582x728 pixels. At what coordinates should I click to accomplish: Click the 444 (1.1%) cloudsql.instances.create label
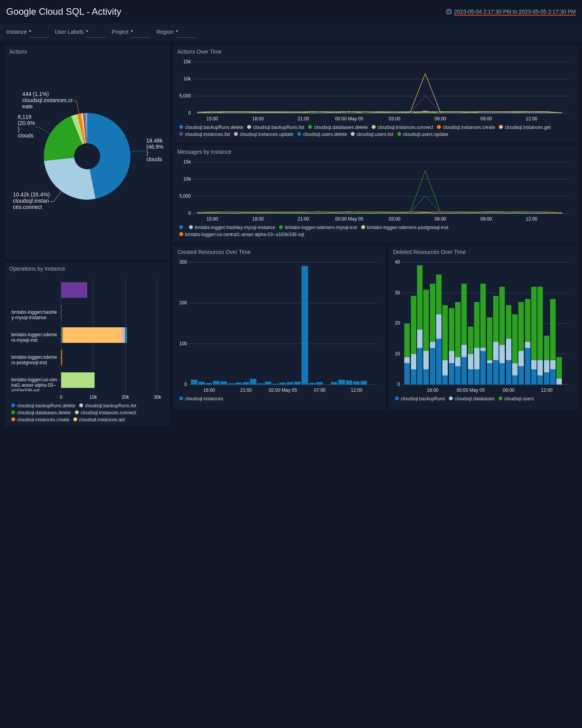[x=47, y=100]
